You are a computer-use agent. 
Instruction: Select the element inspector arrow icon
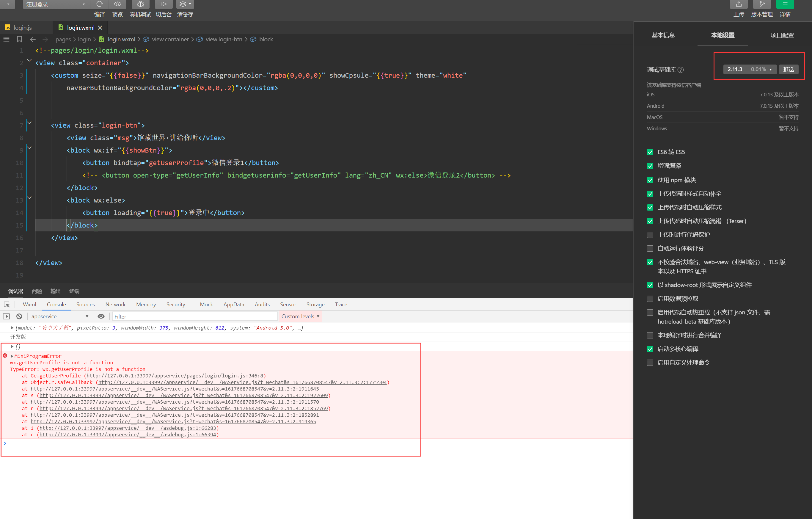tap(7, 305)
